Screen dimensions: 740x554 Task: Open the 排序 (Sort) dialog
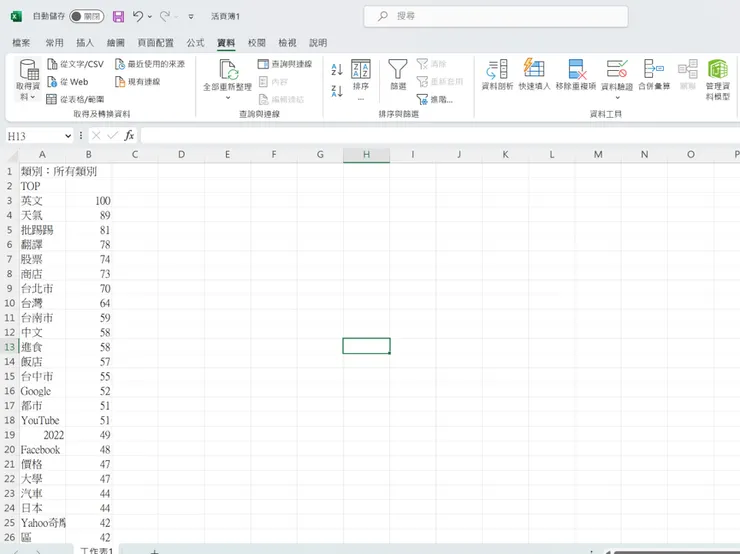pos(361,79)
